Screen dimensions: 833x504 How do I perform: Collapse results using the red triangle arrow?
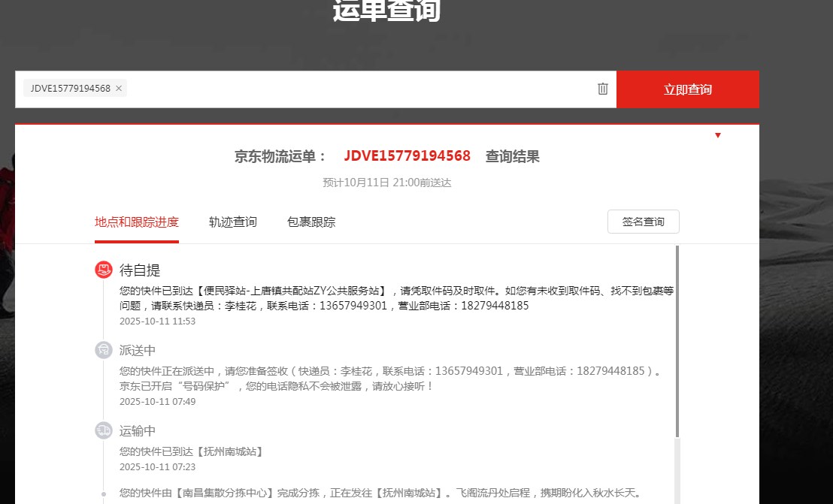718,135
